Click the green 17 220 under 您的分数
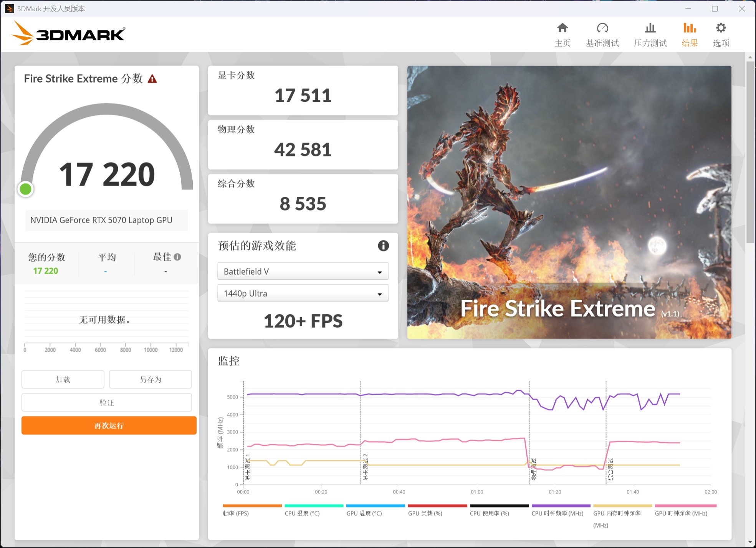Image resolution: width=756 pixels, height=548 pixels. [46, 271]
